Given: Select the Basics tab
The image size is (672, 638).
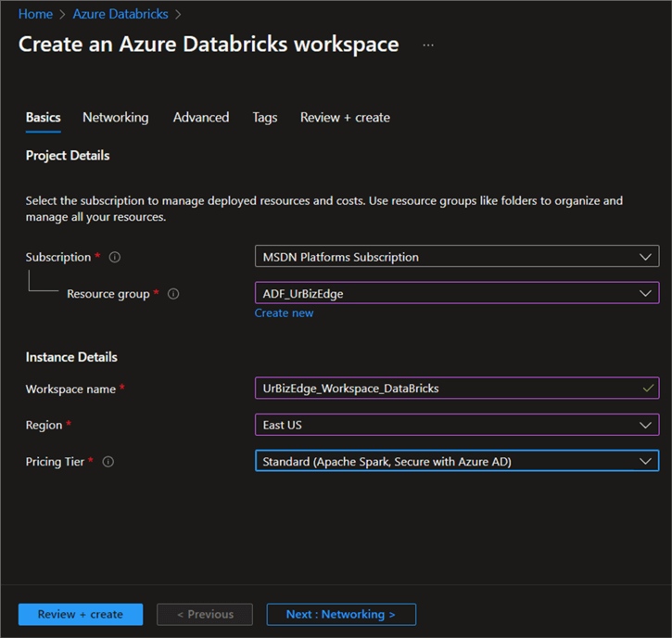Looking at the screenshot, I should click(x=44, y=118).
